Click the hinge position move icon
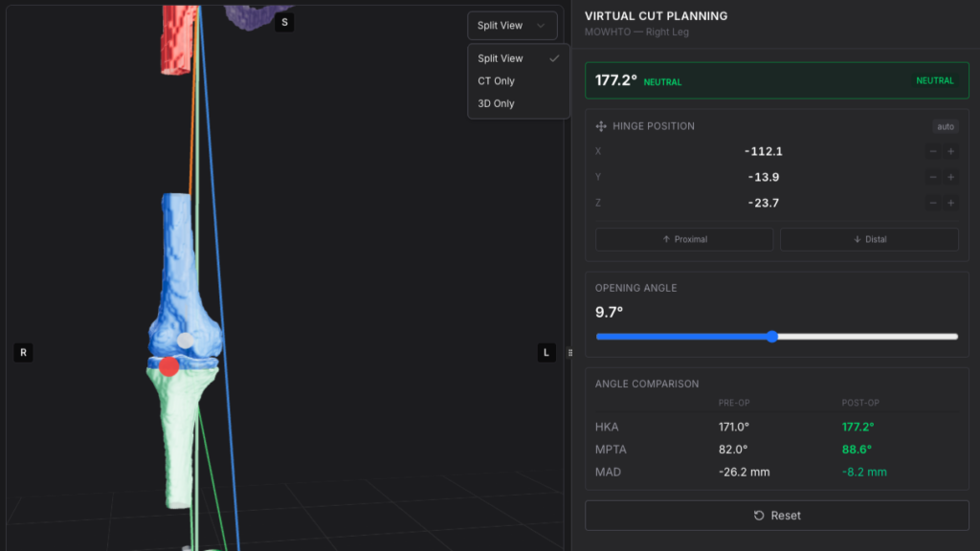Viewport: 980px width, 551px height. coord(601,126)
